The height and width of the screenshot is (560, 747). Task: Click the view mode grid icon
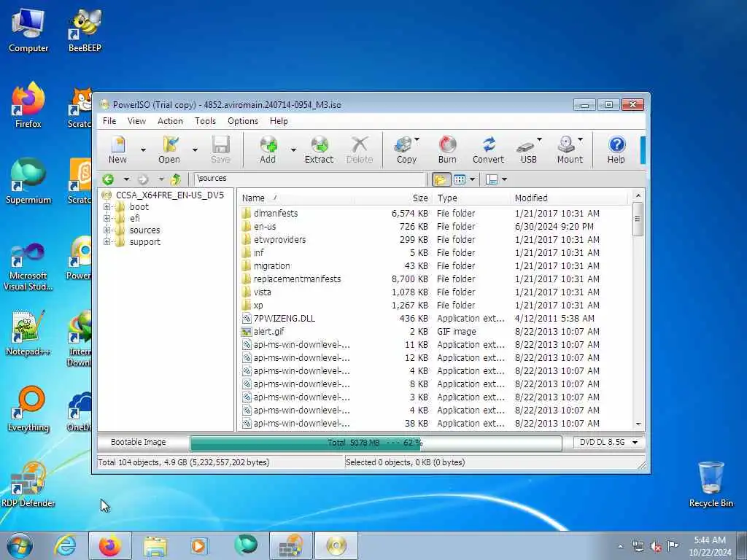[460, 179]
